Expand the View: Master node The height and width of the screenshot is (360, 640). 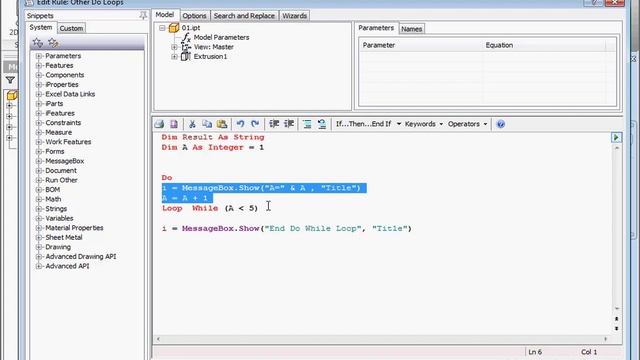point(174,47)
